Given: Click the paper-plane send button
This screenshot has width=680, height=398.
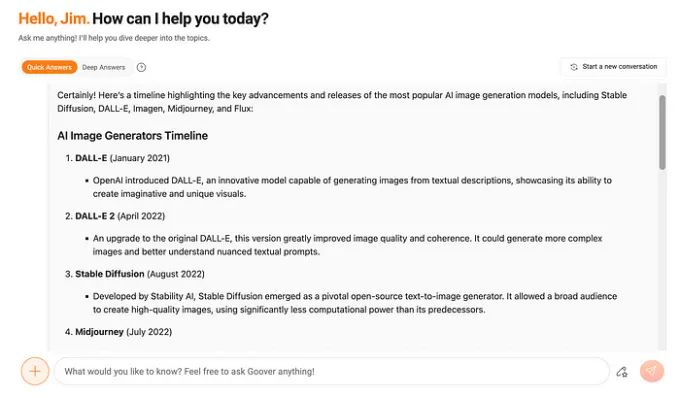Looking at the screenshot, I should 652,371.
